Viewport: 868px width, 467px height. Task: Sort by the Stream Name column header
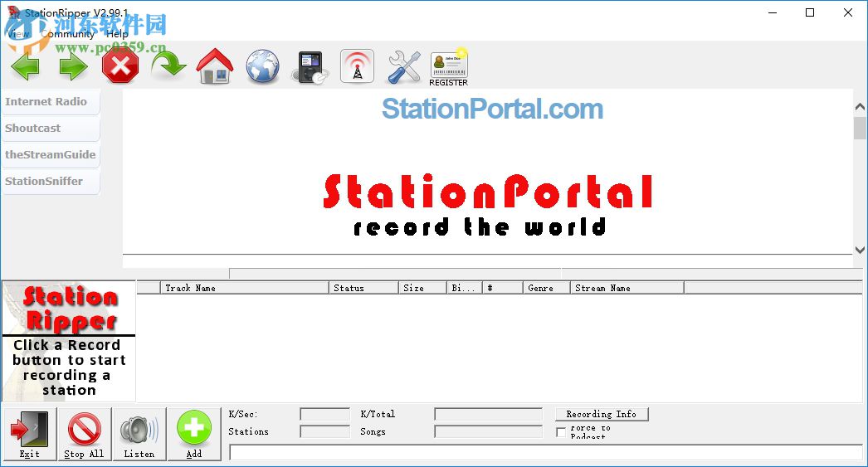[627, 288]
